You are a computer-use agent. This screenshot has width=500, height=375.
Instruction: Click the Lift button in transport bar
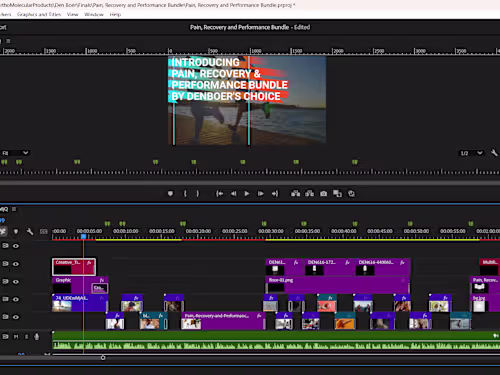295,194
